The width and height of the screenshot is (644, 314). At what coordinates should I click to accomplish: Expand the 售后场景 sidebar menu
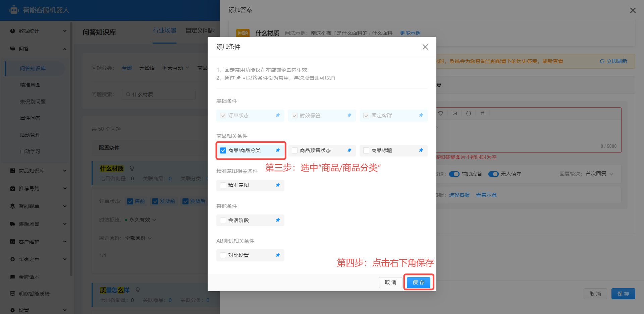click(x=65, y=224)
